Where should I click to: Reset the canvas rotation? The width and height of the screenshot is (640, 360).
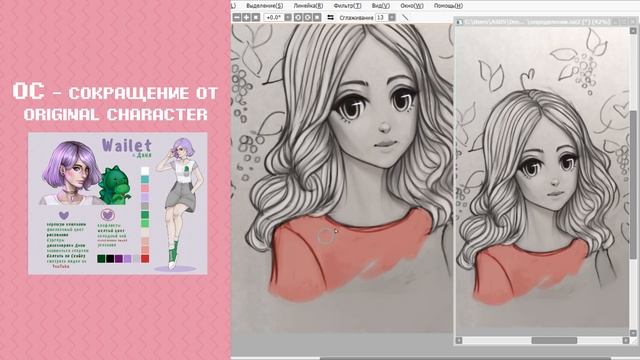317,18
